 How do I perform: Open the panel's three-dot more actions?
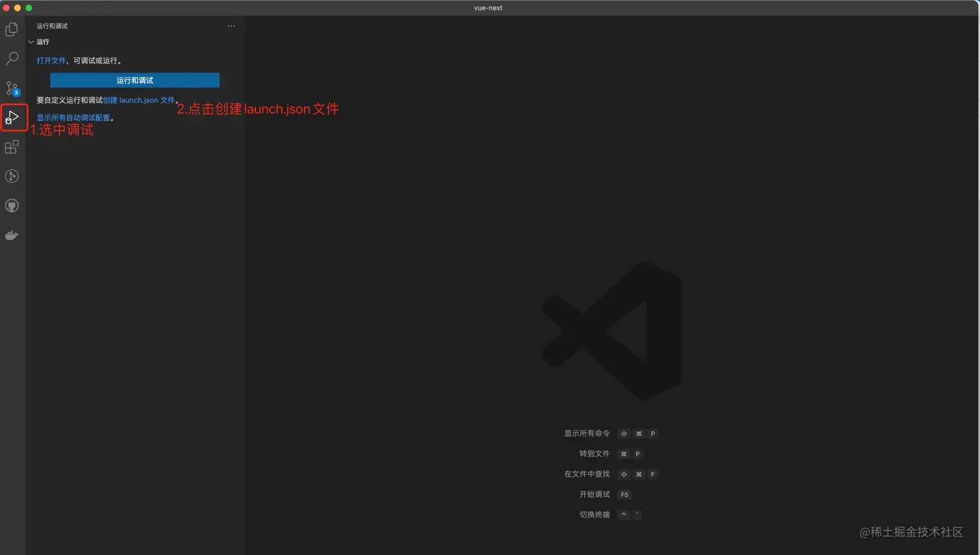point(231,26)
